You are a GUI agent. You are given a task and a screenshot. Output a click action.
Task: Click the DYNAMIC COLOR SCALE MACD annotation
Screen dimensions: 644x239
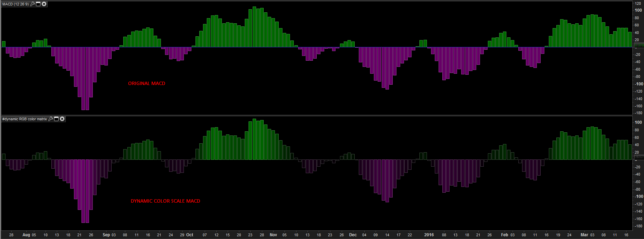pyautogui.click(x=165, y=201)
